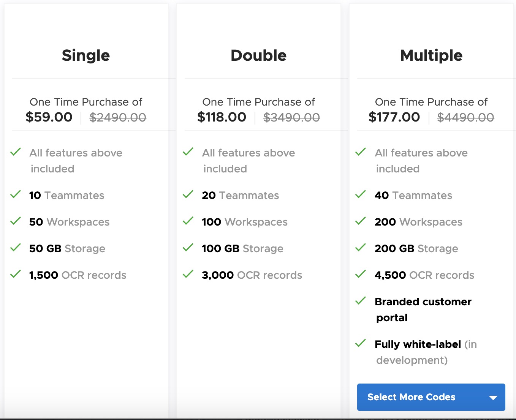Click the struck-through $3490.00 price
Screen dimensions: 516x420
(291, 117)
